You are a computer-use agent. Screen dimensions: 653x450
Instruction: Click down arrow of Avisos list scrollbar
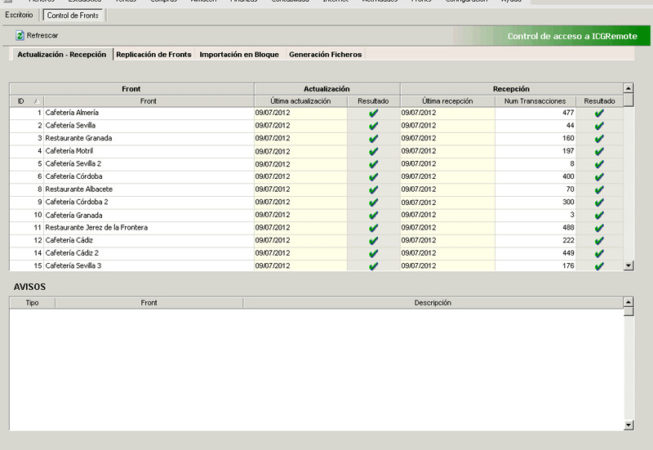628,425
